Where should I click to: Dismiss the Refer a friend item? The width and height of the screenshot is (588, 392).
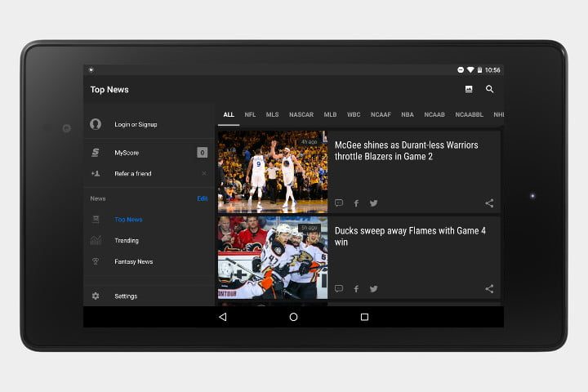pos(203,174)
